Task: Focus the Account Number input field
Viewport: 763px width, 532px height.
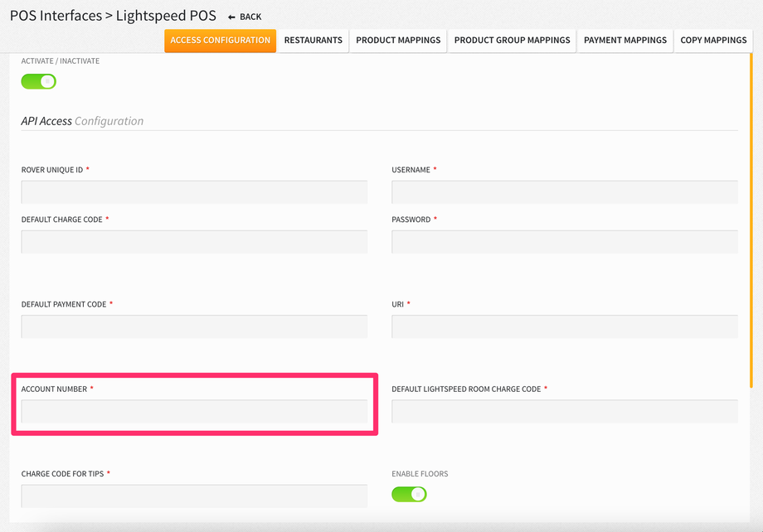Action: 194,411
